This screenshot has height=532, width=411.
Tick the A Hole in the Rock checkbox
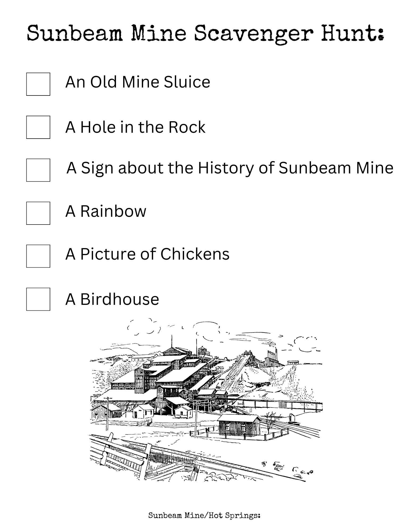[x=38, y=127]
